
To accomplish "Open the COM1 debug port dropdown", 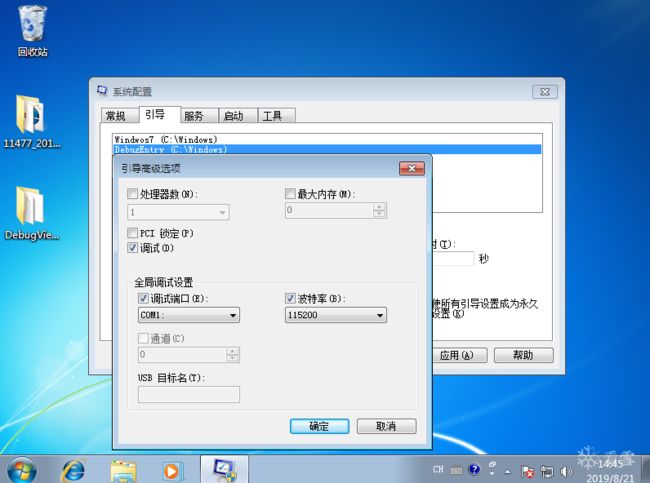I will [189, 315].
